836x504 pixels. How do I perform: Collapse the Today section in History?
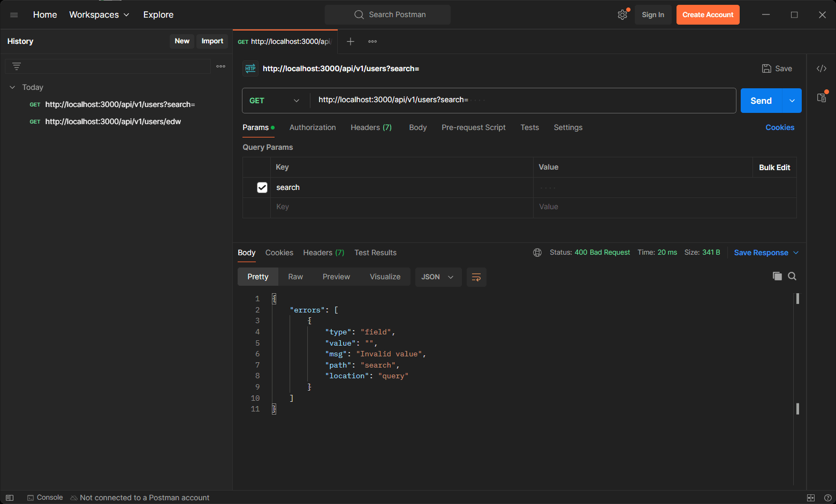point(12,87)
